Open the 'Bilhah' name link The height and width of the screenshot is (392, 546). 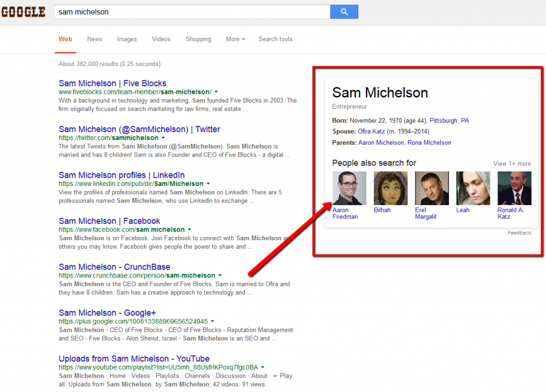[382, 210]
